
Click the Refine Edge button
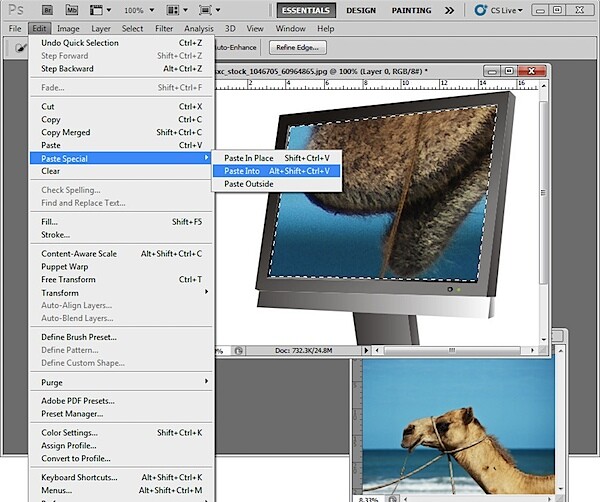298,47
